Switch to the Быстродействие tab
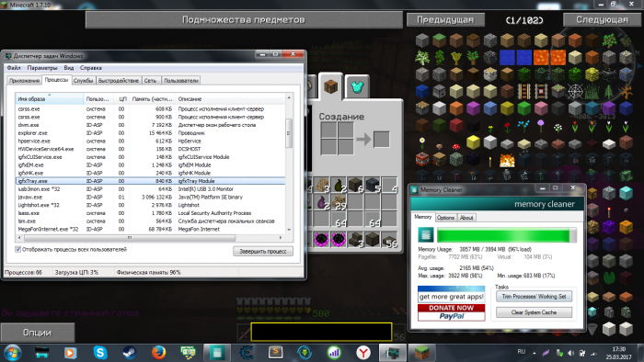 click(119, 80)
